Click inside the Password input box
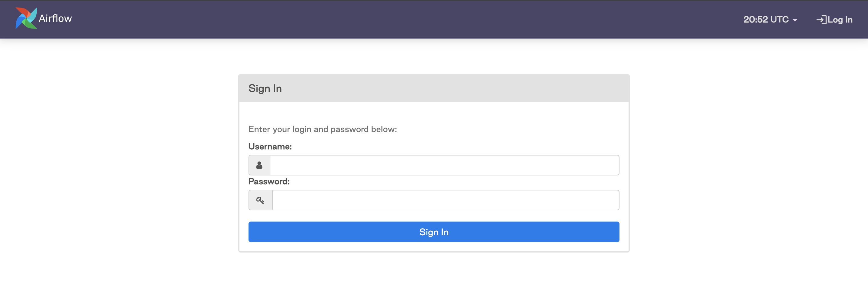The height and width of the screenshot is (285, 868). coord(445,200)
